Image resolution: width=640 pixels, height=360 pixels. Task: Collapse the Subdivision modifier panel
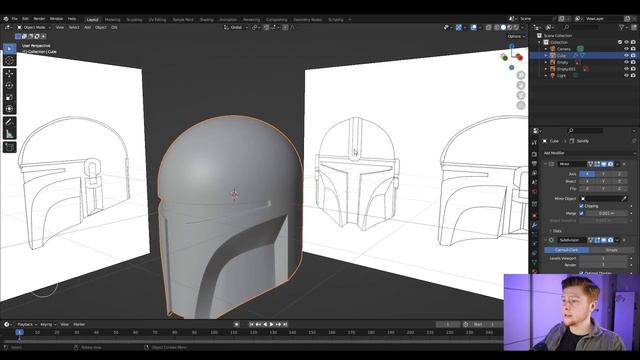point(546,240)
